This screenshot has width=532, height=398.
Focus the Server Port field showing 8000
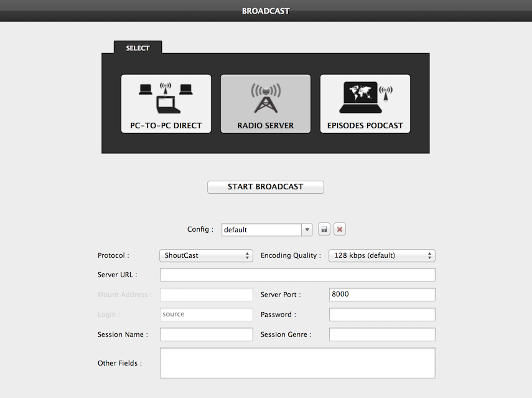tap(382, 295)
